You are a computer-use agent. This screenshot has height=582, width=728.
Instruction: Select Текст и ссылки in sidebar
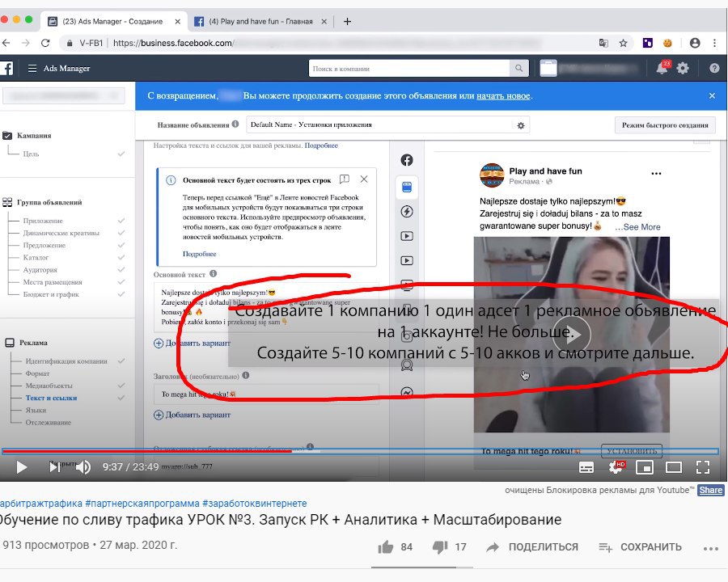point(51,398)
